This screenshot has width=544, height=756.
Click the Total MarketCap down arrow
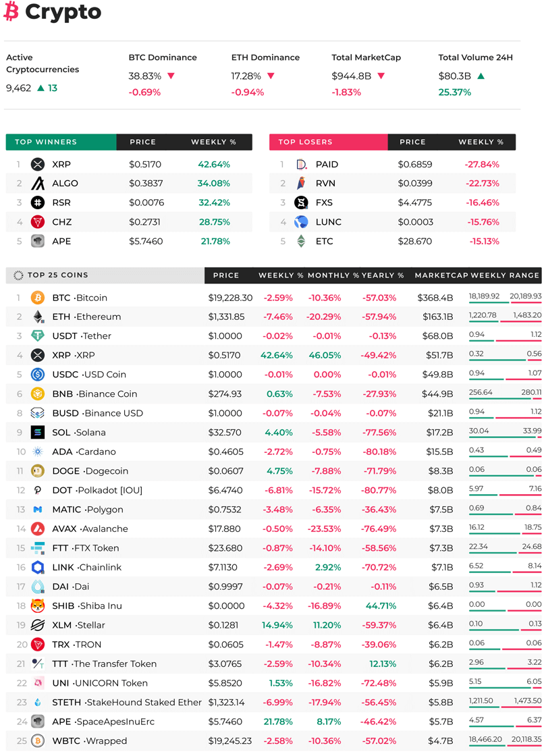tap(381, 76)
